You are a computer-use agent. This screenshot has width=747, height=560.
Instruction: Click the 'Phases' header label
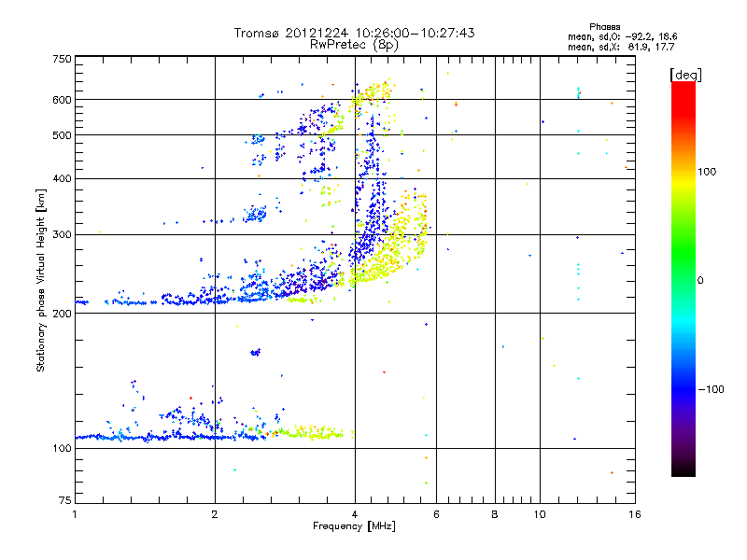click(x=604, y=27)
